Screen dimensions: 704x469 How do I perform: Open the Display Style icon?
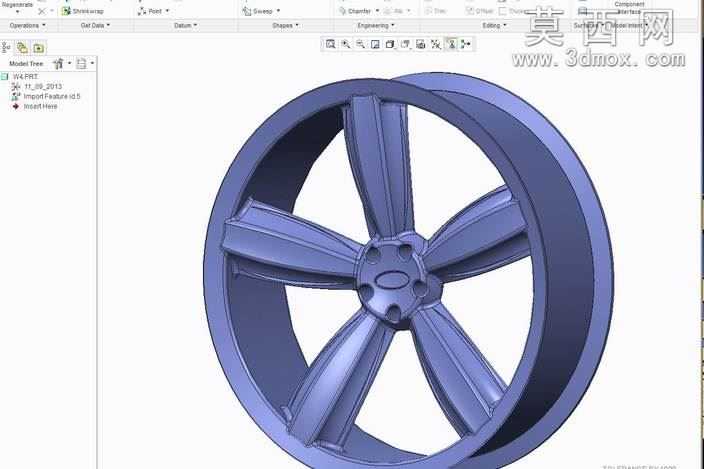point(390,44)
